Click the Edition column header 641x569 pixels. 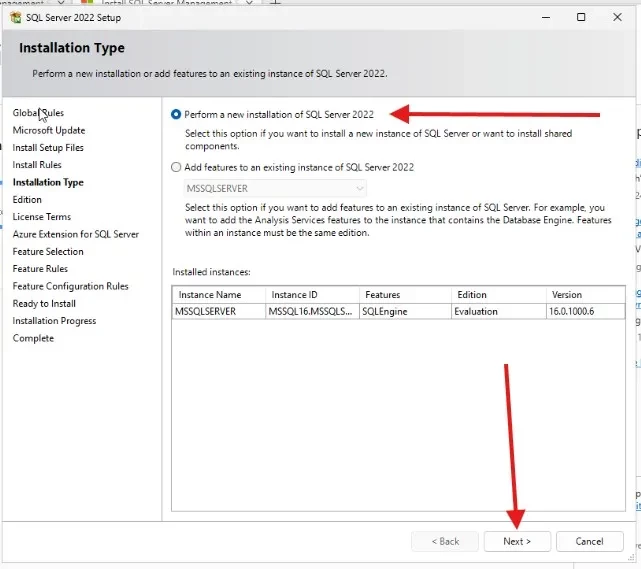click(x=499, y=295)
